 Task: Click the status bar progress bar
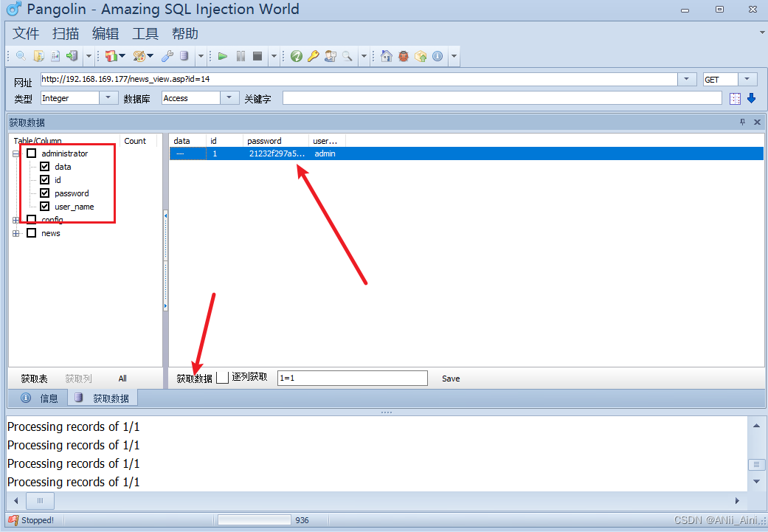[x=255, y=519]
